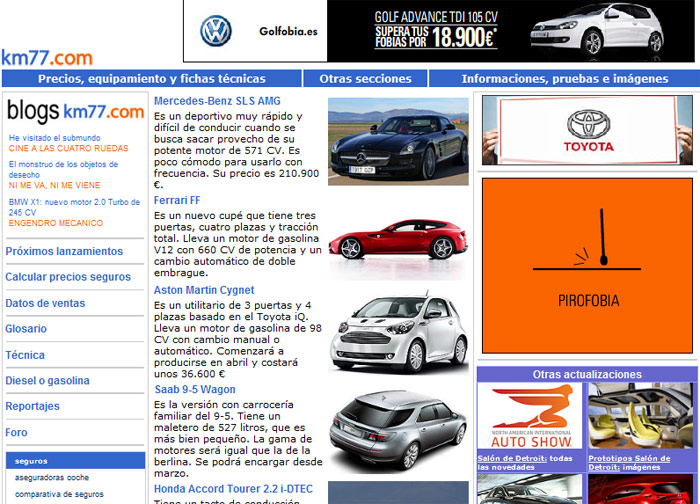Open the Golf Advance TDI banner ad
The image size is (700, 504).
point(439,31)
